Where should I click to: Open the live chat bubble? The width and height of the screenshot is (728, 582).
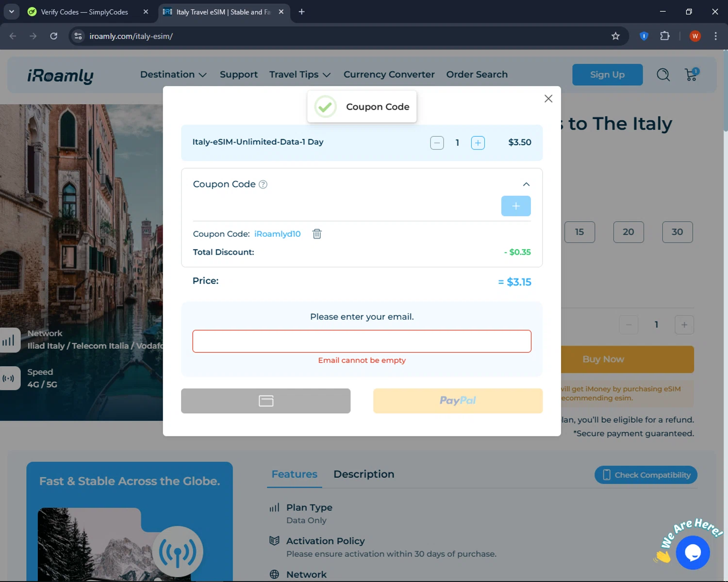pos(693,552)
